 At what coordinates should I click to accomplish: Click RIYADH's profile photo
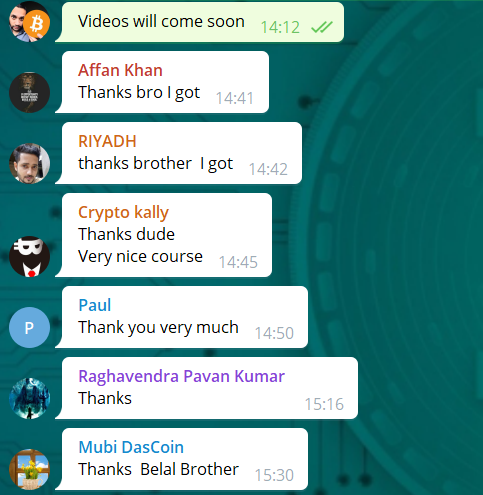(x=29, y=163)
